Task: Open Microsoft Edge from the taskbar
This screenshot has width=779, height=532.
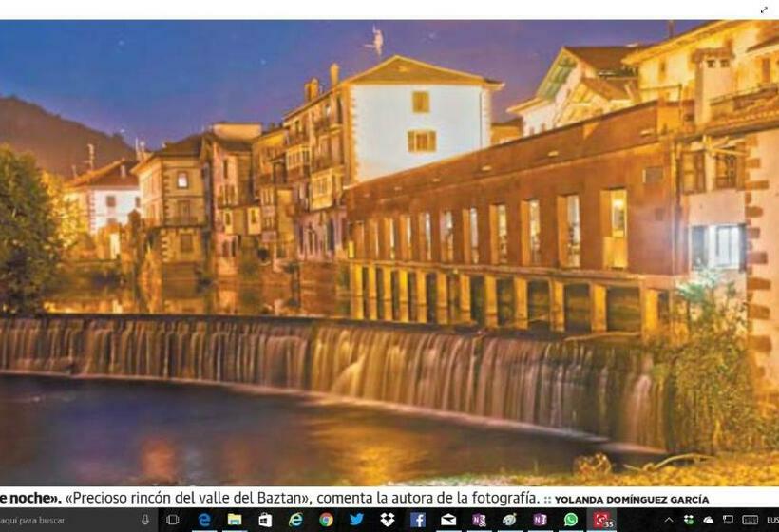Action: click(203, 520)
